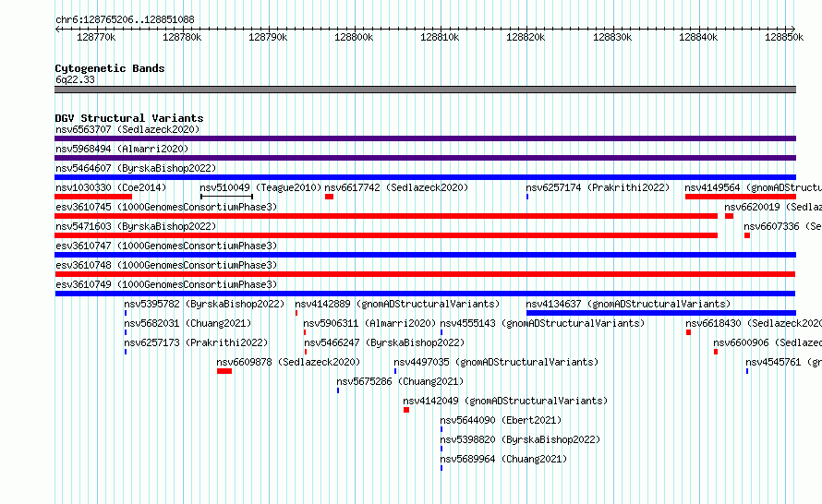The image size is (822, 504).
Task: Click the purple bar of nsv5968494
Action: tap(425, 158)
